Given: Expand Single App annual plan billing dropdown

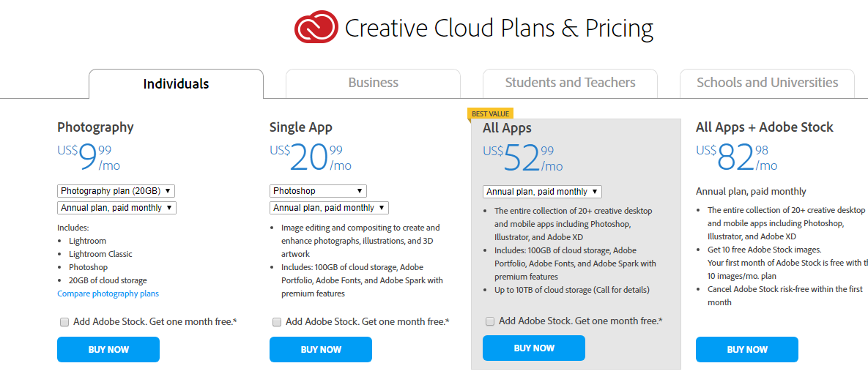Looking at the screenshot, I should 329,208.
